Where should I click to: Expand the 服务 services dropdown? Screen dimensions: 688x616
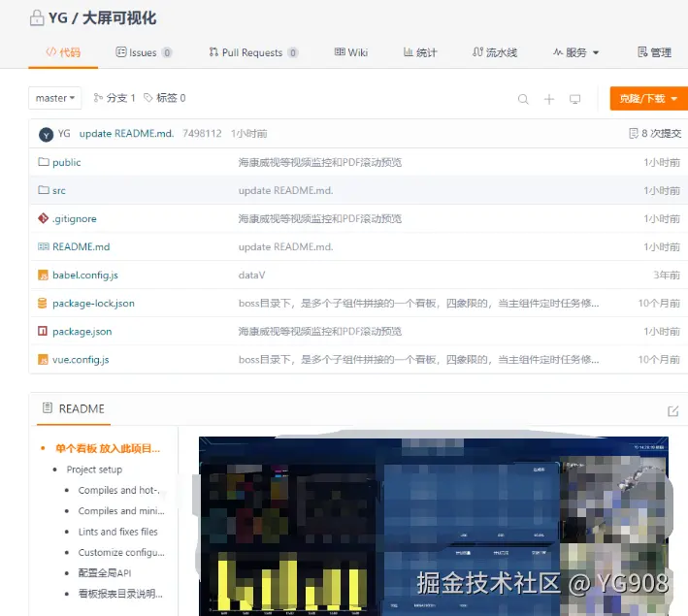[575, 52]
